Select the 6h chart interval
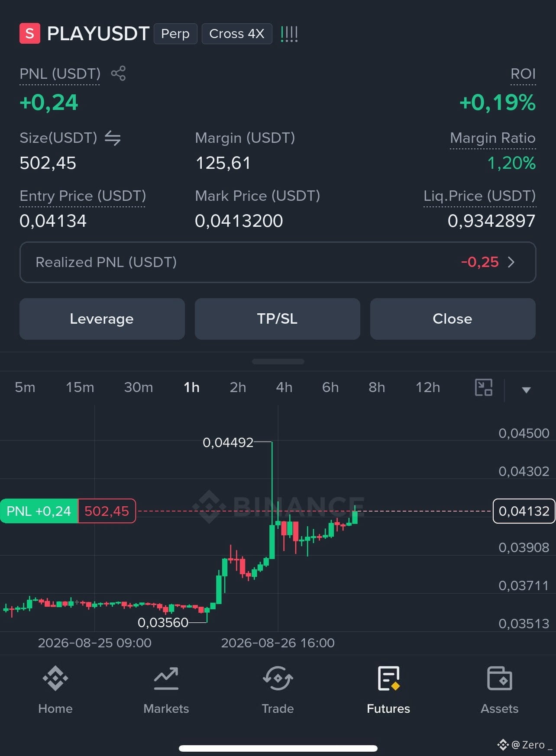This screenshot has height=756, width=556. [x=330, y=387]
